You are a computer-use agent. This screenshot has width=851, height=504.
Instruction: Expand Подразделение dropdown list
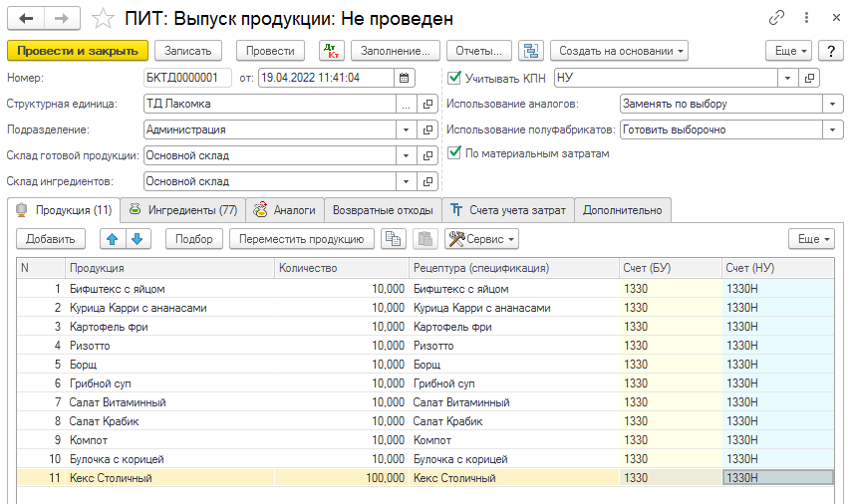pyautogui.click(x=406, y=129)
